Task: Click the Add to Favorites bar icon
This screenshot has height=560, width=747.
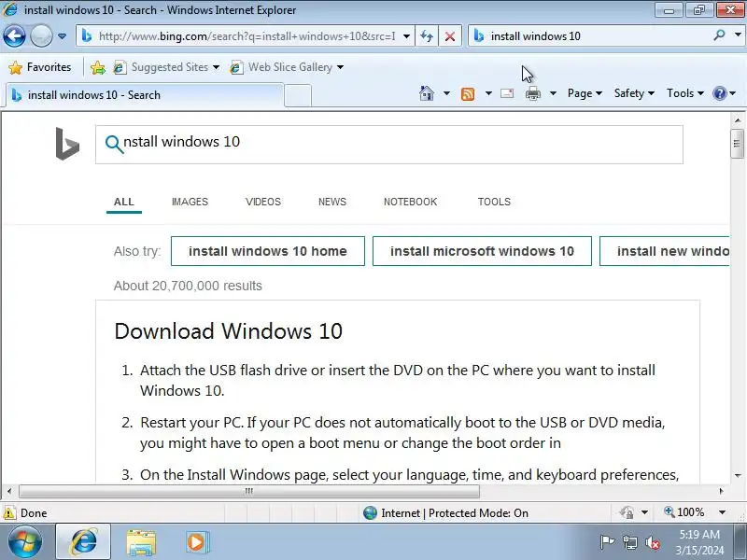Action: point(98,67)
